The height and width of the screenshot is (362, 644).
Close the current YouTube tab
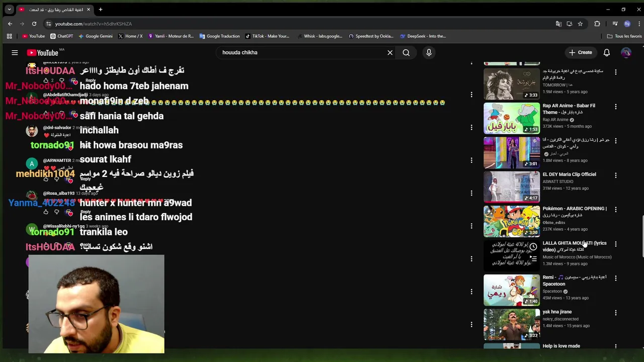click(x=89, y=10)
